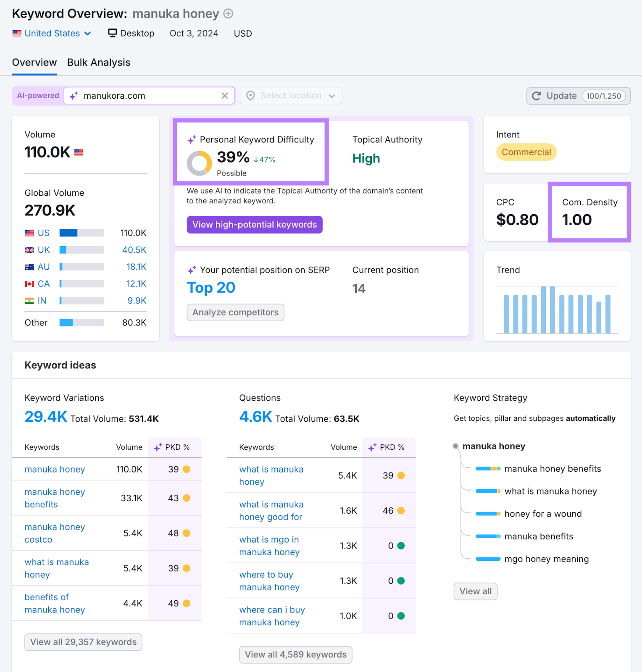This screenshot has height=672, width=642.
Task: Open benefits of manuka honey keyword link
Action: click(x=55, y=604)
